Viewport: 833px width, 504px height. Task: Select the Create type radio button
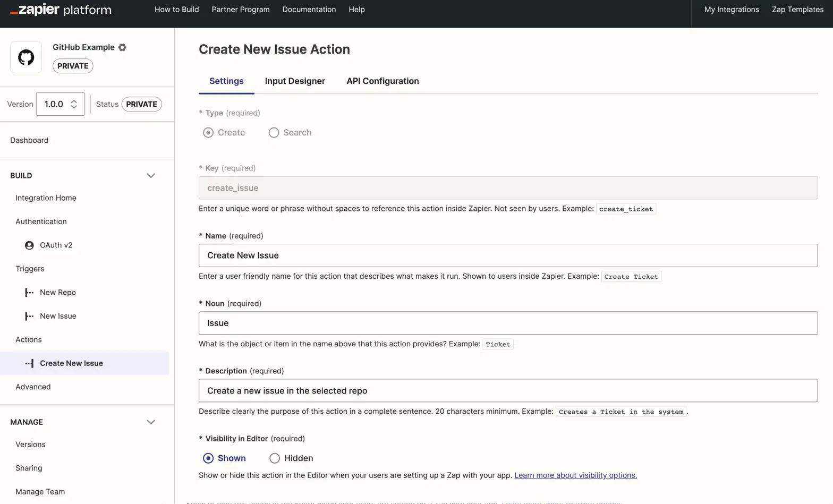208,133
